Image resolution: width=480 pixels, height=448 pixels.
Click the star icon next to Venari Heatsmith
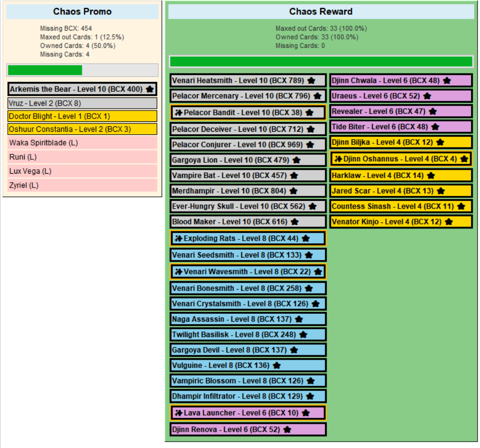[311, 80]
